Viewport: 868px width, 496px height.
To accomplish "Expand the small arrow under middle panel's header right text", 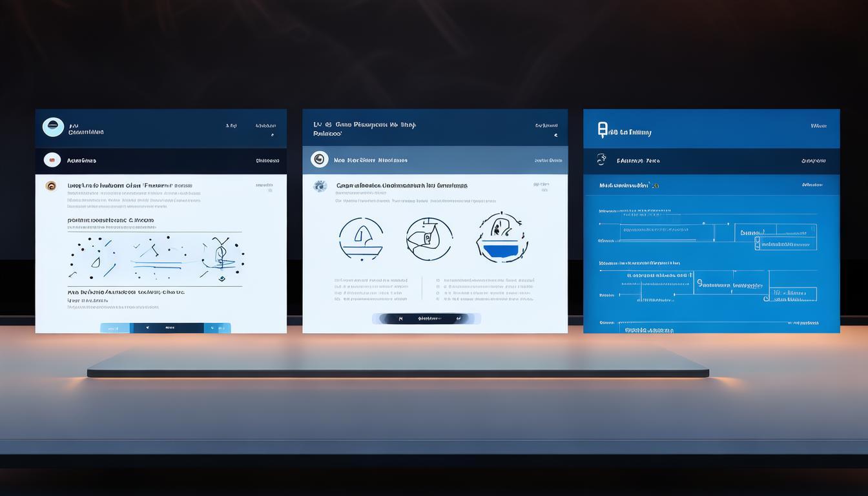I will pyautogui.click(x=555, y=136).
